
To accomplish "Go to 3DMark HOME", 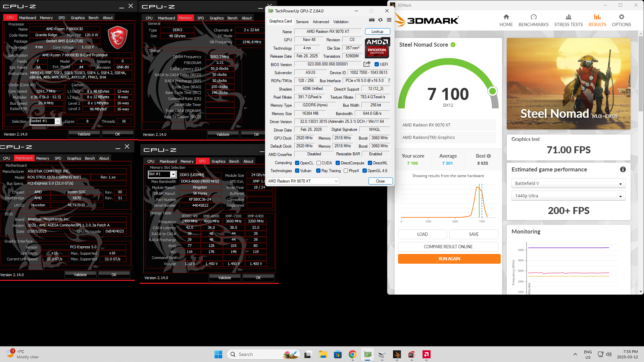I will click(506, 20).
